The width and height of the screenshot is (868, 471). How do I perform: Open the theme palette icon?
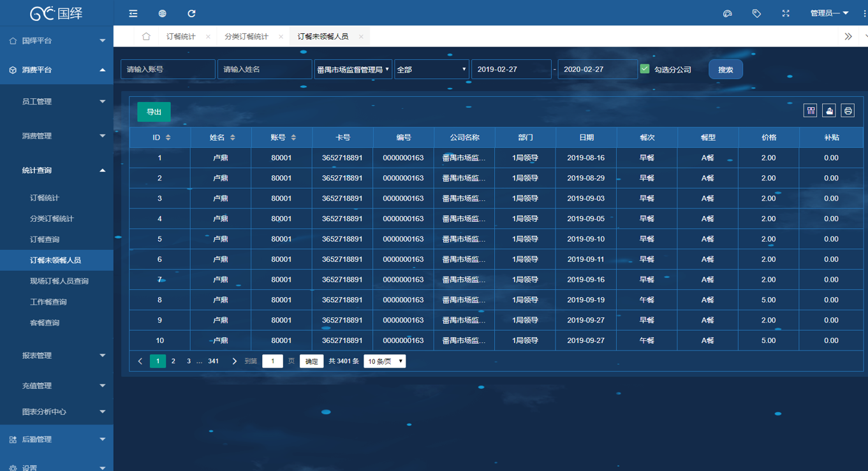(727, 13)
